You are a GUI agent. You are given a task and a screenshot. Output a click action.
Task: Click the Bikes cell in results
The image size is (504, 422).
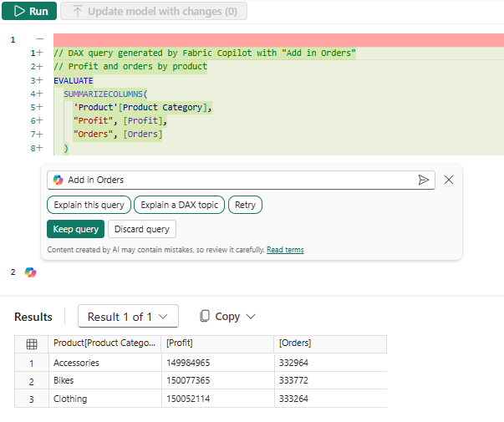[65, 381]
